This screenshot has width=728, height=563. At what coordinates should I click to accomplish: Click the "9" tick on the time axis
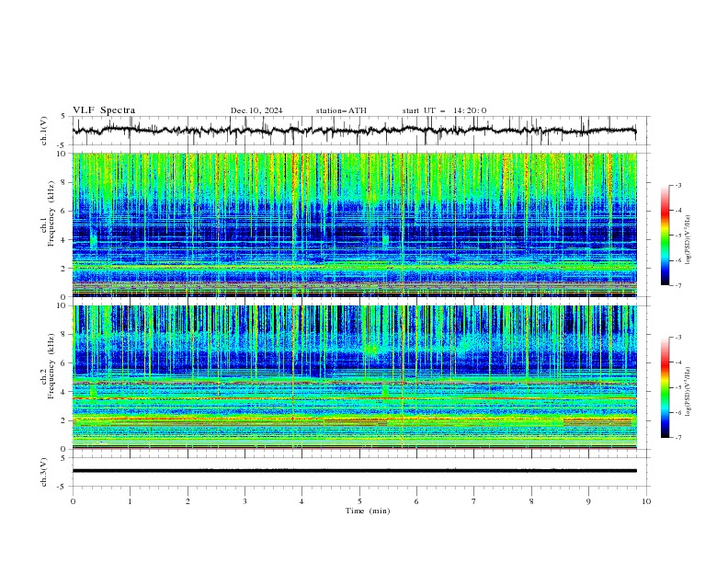pyautogui.click(x=588, y=501)
